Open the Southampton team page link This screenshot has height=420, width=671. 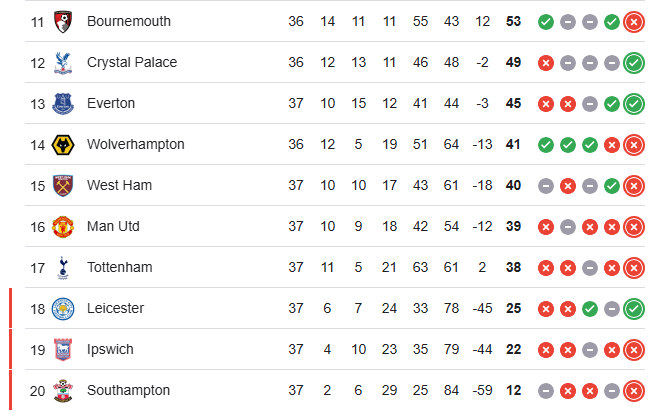(x=129, y=390)
